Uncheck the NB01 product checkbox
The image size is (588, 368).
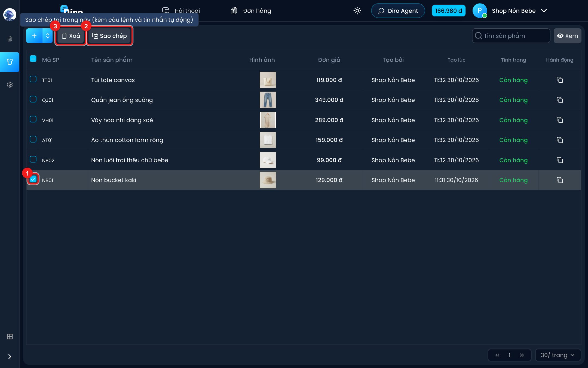click(x=33, y=179)
